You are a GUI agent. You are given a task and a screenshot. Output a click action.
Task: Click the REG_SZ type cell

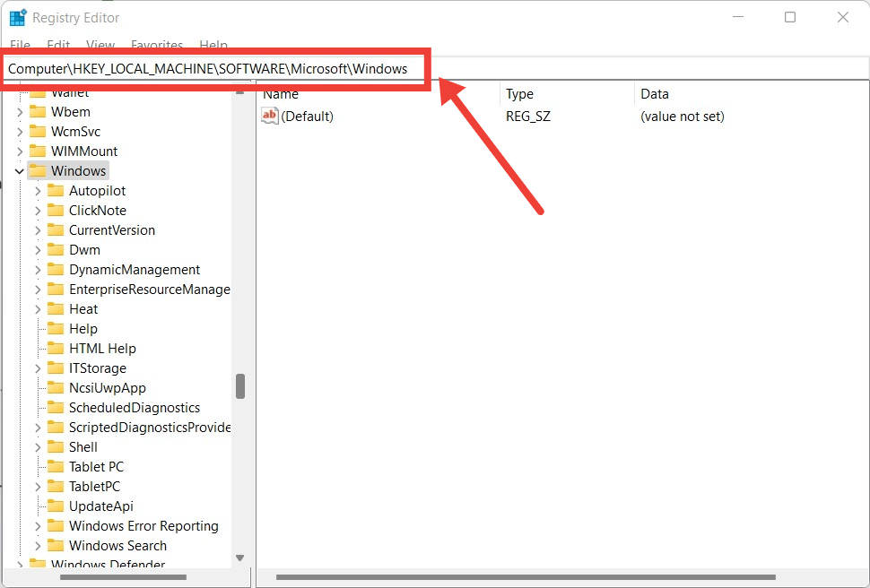(x=528, y=117)
